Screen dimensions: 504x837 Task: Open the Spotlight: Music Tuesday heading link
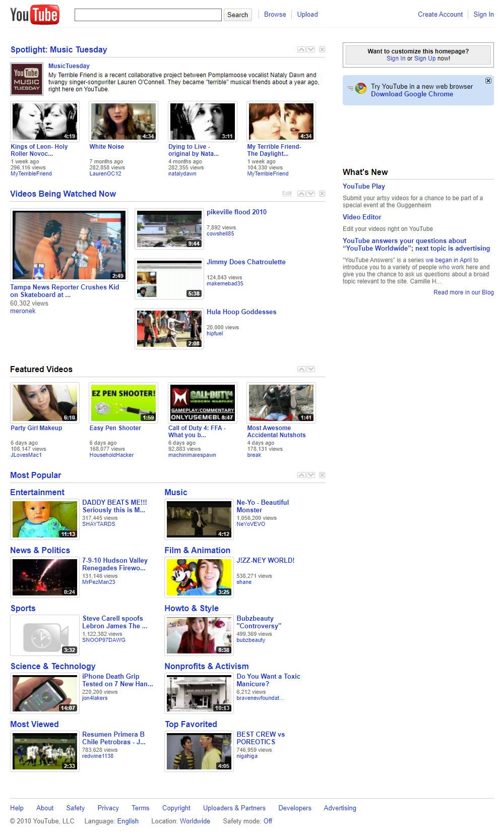[x=59, y=49]
